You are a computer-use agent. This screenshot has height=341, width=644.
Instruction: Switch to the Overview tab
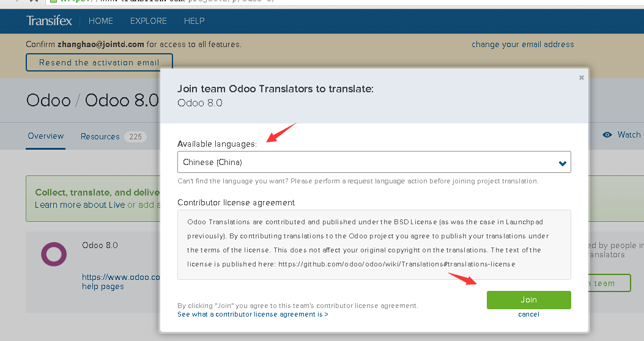point(46,136)
